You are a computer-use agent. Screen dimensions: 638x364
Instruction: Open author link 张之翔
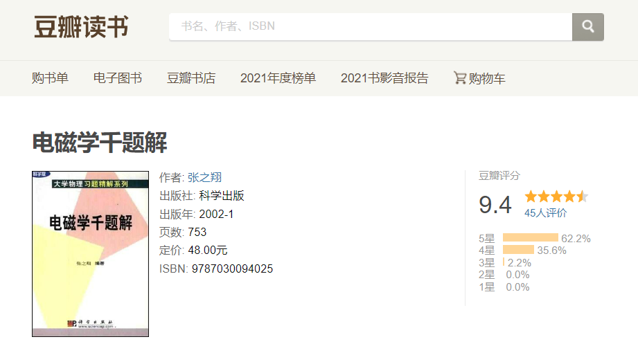(x=204, y=178)
